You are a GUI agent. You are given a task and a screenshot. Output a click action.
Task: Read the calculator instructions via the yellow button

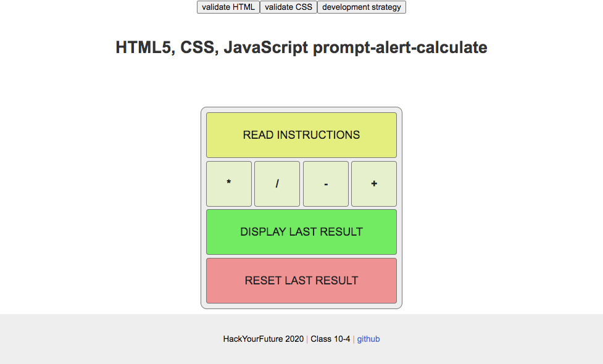pyautogui.click(x=301, y=134)
